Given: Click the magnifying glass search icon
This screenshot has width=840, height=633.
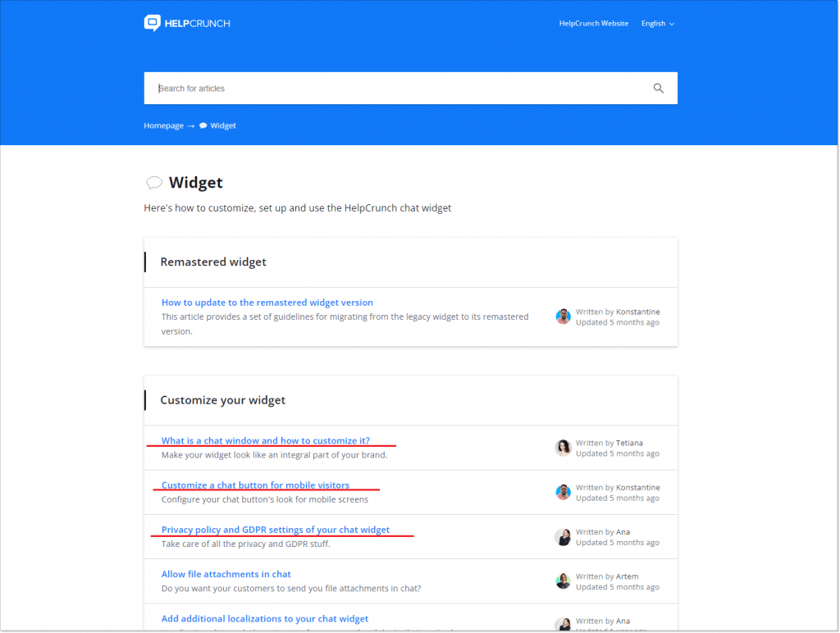Looking at the screenshot, I should pyautogui.click(x=658, y=88).
